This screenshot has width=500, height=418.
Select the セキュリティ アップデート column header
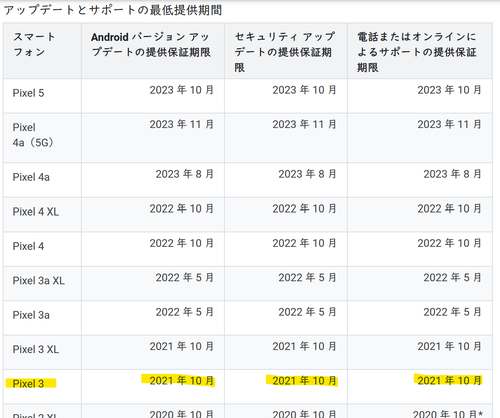[x=285, y=52]
